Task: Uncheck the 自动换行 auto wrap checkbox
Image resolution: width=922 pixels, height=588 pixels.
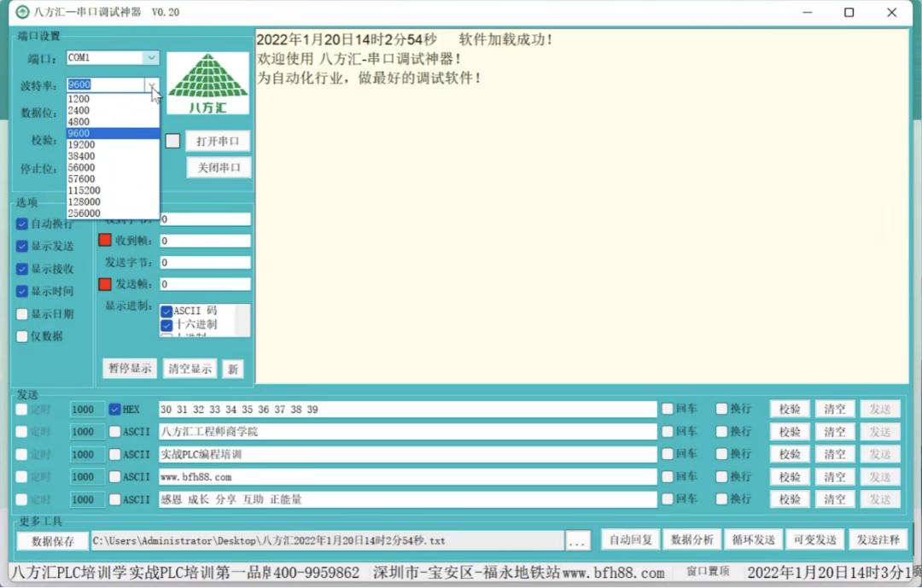Action: [22, 224]
